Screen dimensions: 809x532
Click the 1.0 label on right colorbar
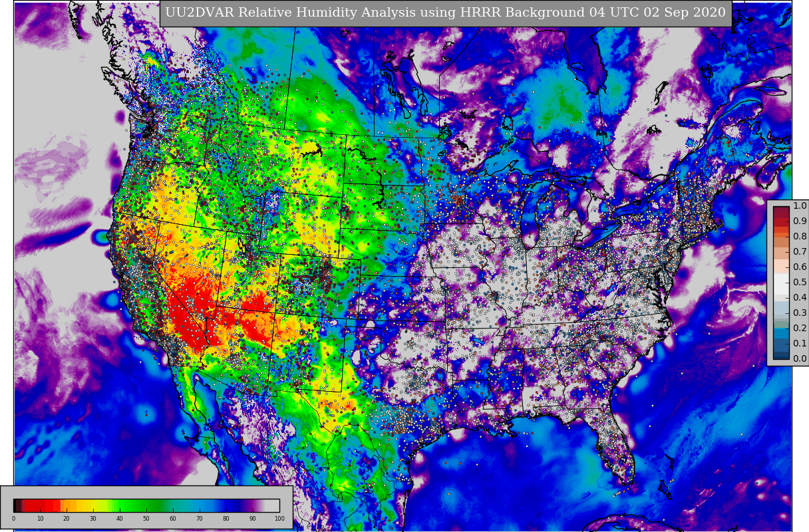pyautogui.click(x=800, y=206)
